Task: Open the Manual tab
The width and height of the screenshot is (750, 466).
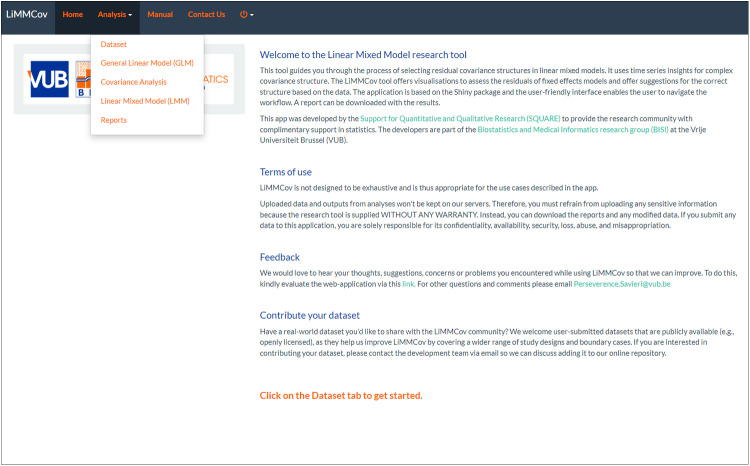Action: (160, 14)
